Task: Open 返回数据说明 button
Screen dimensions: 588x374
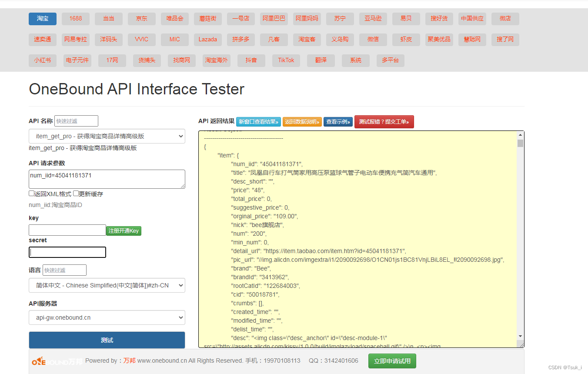Action: pyautogui.click(x=302, y=122)
